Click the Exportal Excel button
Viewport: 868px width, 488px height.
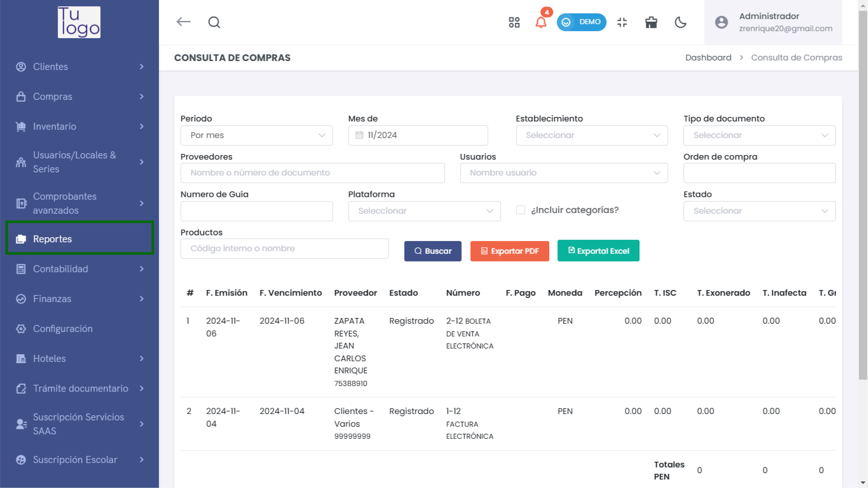click(598, 251)
